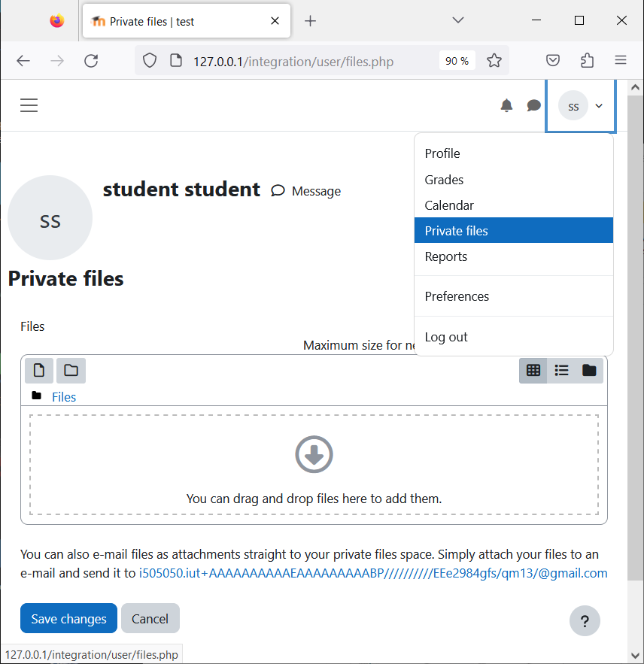Open the Firefox application menu
The height and width of the screenshot is (664, 644).
(x=620, y=61)
